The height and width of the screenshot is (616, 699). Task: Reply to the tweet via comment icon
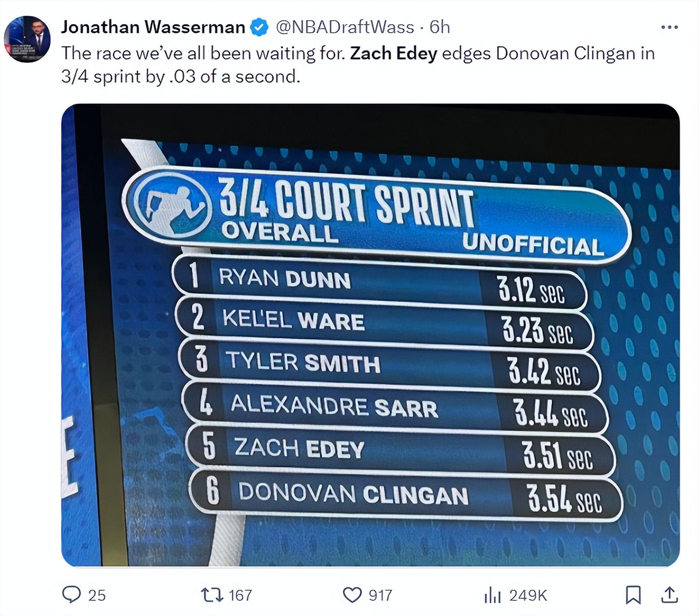(x=71, y=595)
